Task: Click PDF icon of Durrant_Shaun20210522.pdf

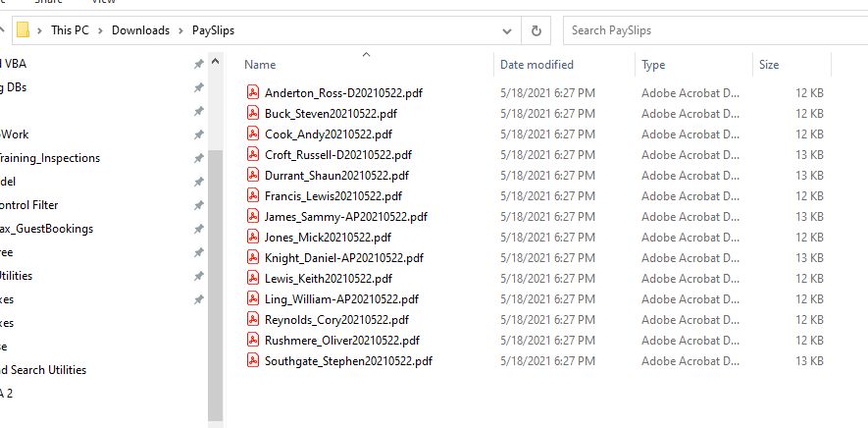Action: coord(253,175)
